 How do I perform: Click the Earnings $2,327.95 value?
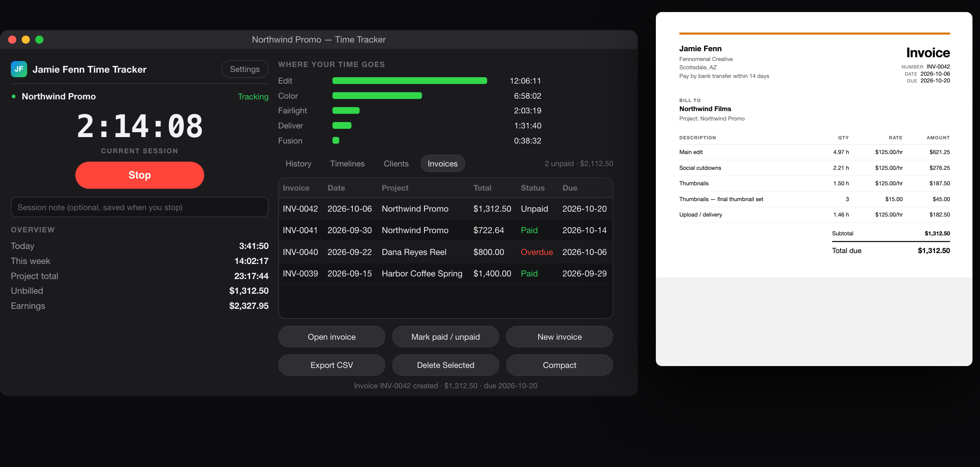pos(249,306)
